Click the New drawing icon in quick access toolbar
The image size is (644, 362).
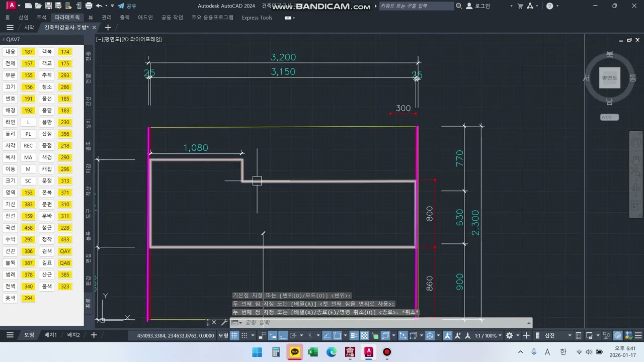click(28, 6)
